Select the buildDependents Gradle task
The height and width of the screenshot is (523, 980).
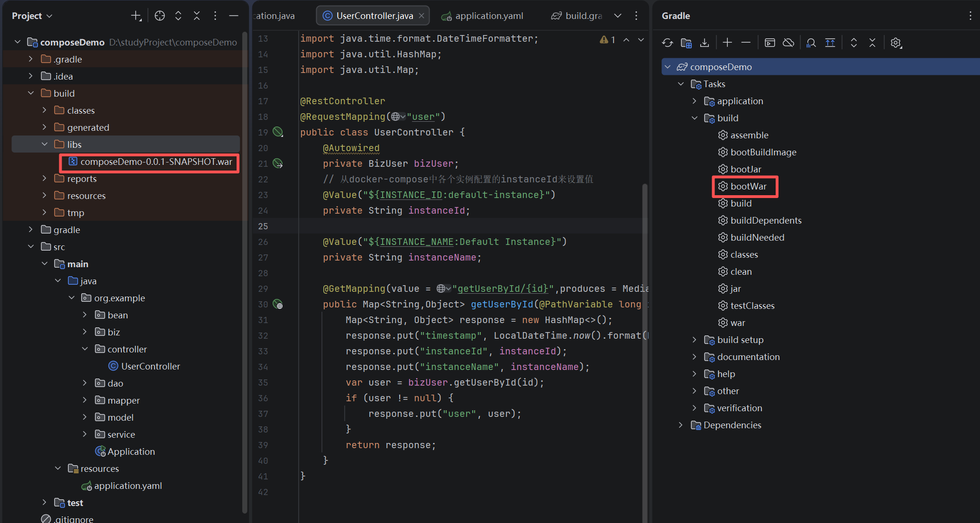click(x=766, y=220)
